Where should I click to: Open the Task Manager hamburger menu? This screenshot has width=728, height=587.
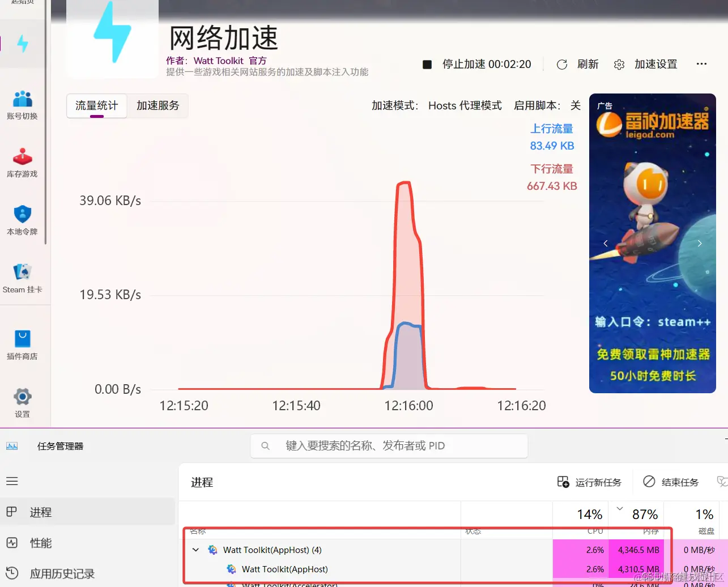pyautogui.click(x=12, y=481)
